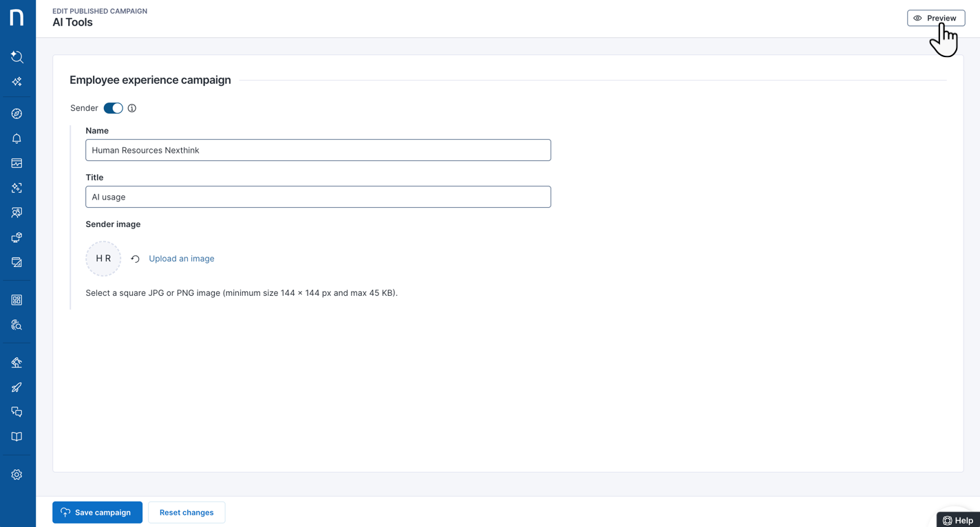Open the compass icon in sidebar

(17, 114)
